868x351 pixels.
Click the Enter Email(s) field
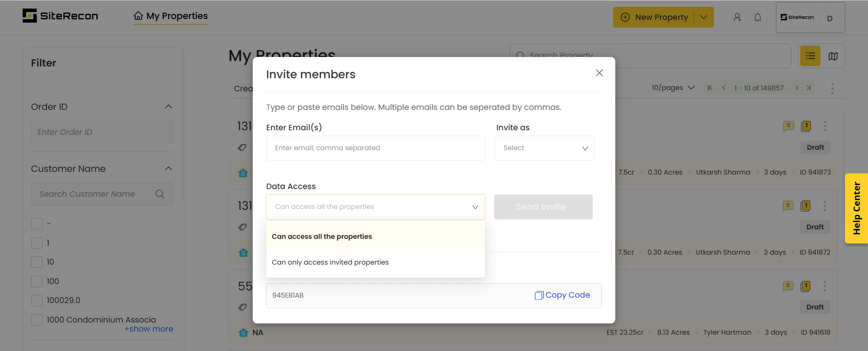pyautogui.click(x=375, y=148)
